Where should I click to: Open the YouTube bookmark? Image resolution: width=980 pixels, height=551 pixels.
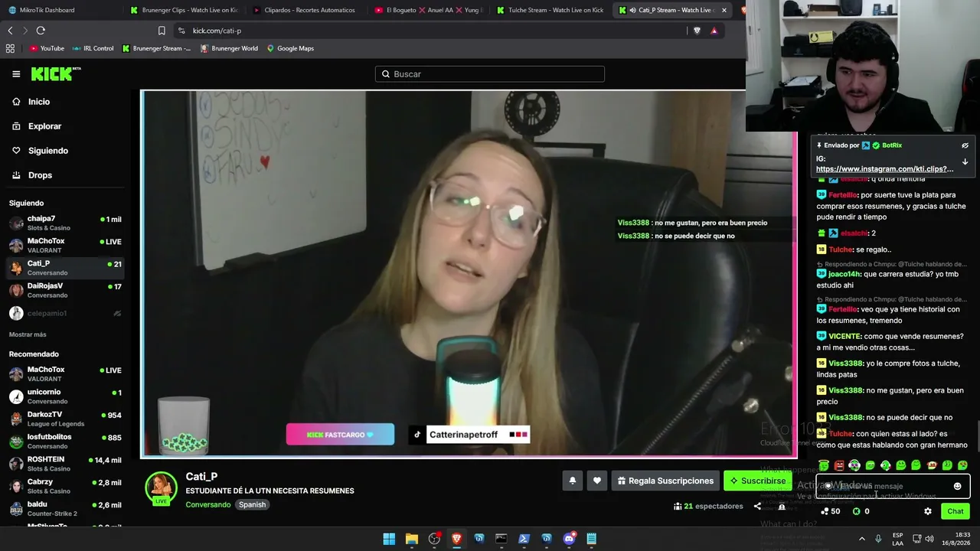[47, 48]
